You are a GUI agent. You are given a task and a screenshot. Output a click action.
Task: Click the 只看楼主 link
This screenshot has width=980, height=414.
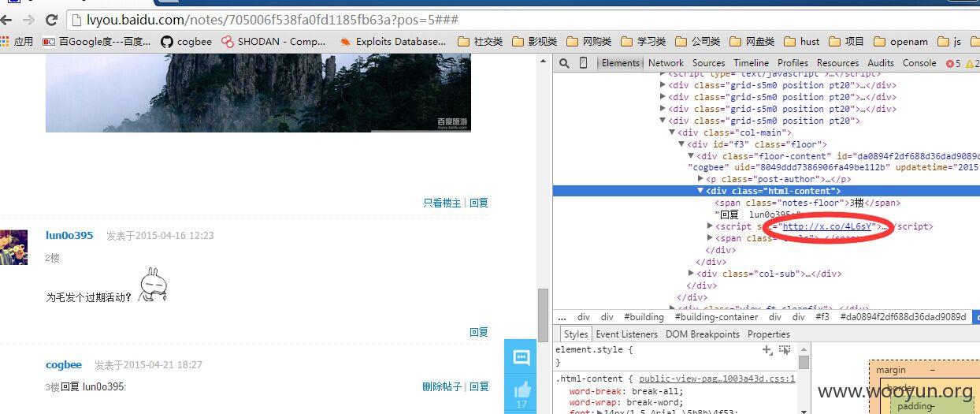pyautogui.click(x=442, y=203)
